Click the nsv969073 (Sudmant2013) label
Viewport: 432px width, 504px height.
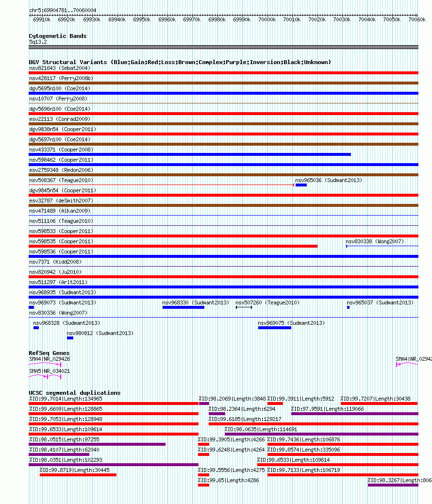click(x=63, y=303)
